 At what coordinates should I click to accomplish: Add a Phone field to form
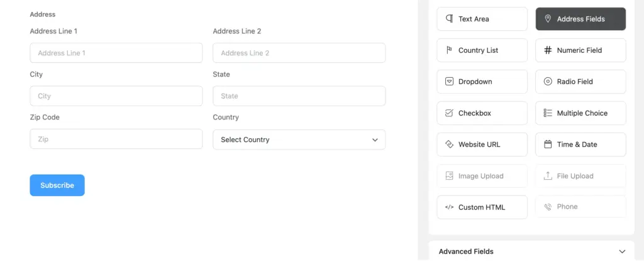tap(580, 207)
